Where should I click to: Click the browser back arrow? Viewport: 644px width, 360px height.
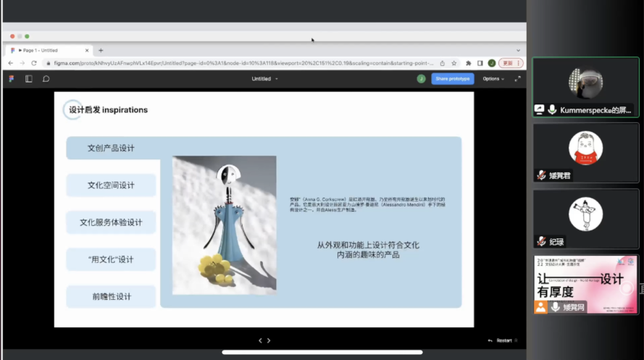[x=11, y=63]
